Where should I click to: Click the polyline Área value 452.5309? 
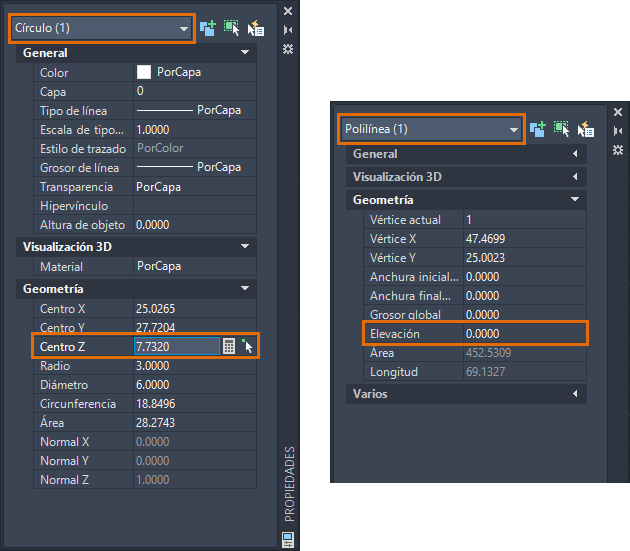(x=525, y=352)
